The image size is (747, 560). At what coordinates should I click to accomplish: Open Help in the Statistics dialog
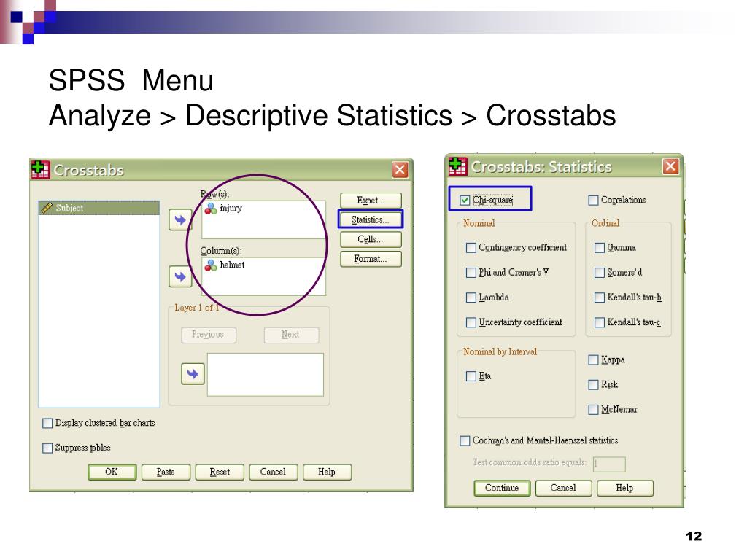[624, 488]
